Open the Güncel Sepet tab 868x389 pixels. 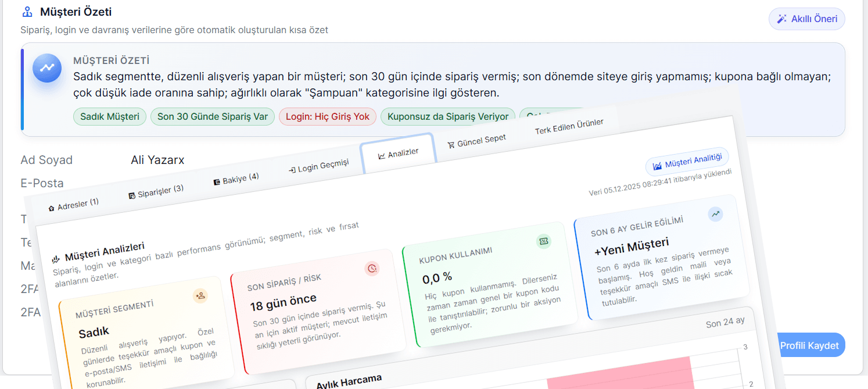(477, 141)
